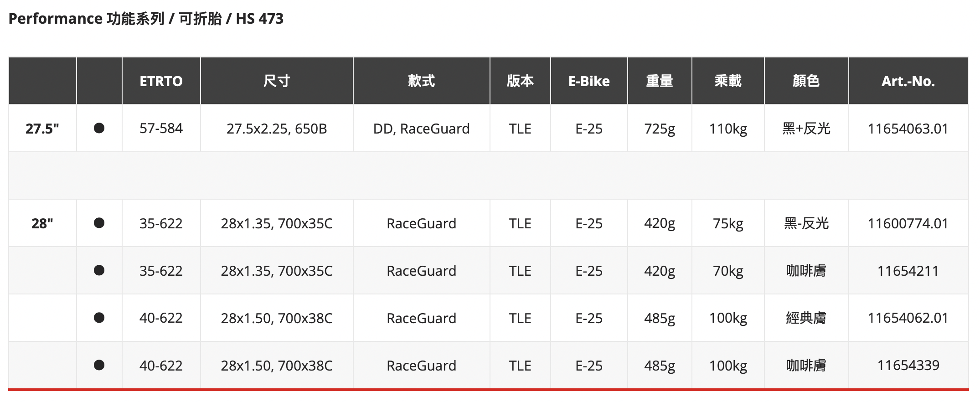Select the 28" size row label
Image resolution: width=980 pixels, height=402 pixels.
[x=42, y=223]
